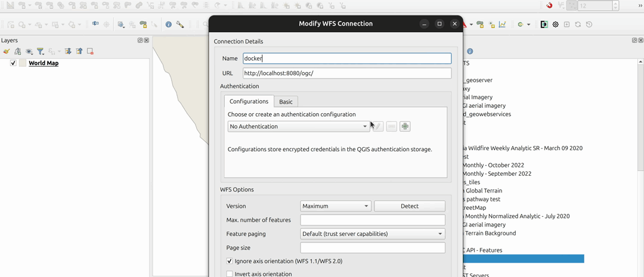This screenshot has height=277, width=644.
Task: Show hidden toolbar items via double chevron
Action: click(x=639, y=5)
